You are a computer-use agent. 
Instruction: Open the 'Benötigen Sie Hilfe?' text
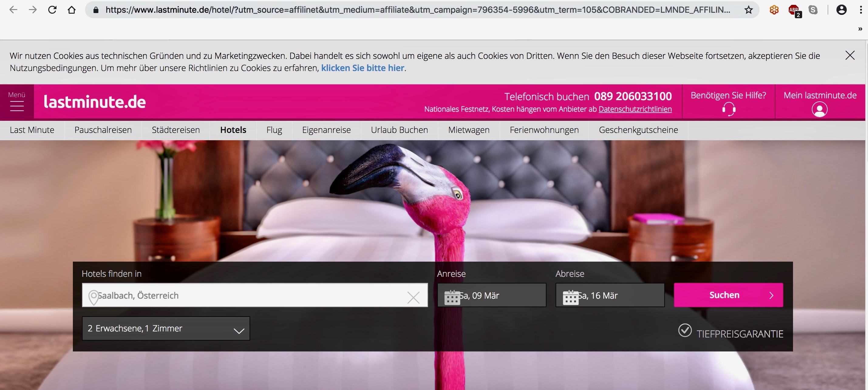point(728,95)
